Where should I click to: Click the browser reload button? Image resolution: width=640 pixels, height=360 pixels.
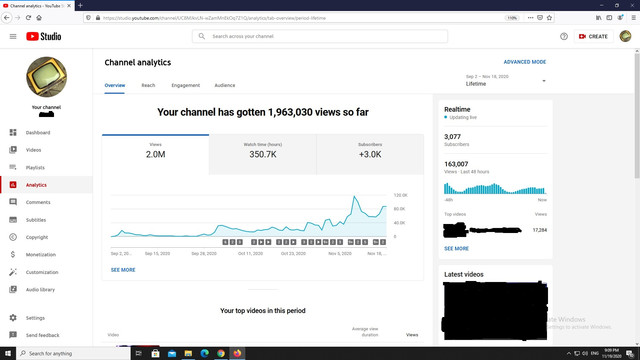click(28, 18)
